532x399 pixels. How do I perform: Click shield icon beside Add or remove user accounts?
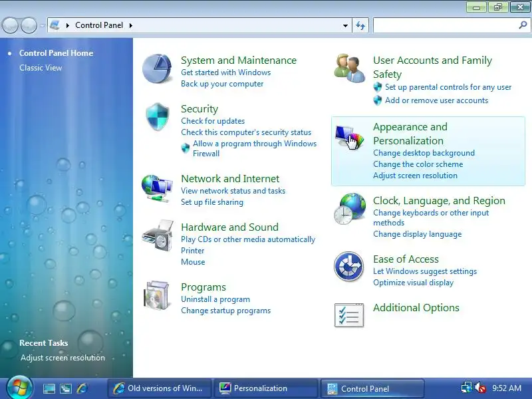click(x=378, y=100)
